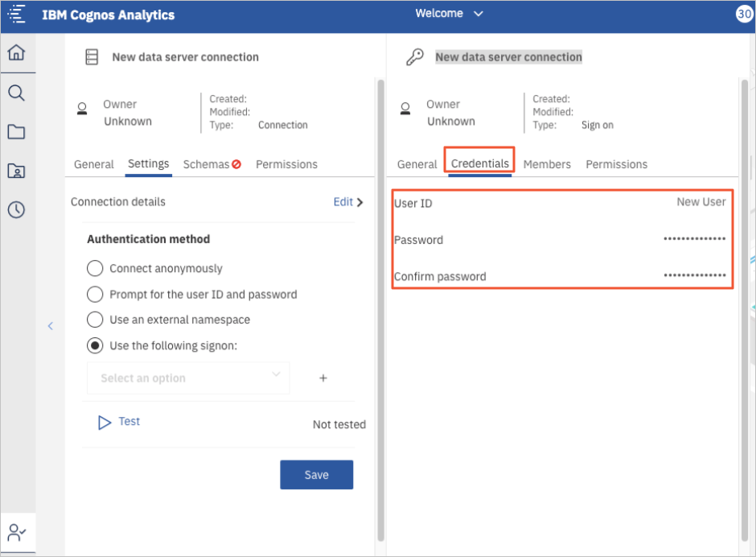Screen dimensions: 756x557
Task: Open the My content folder icon
Action: point(16,132)
